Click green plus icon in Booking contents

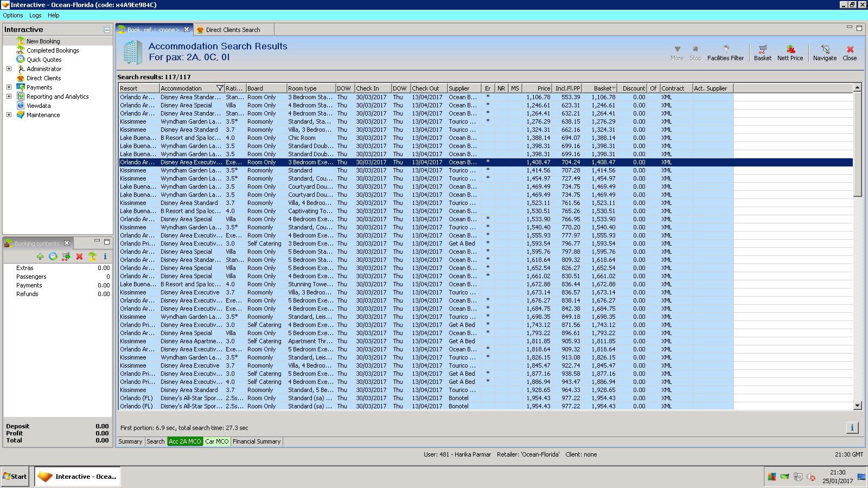(x=40, y=256)
